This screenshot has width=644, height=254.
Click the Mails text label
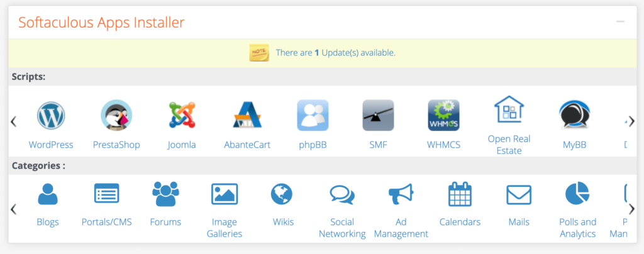(519, 222)
